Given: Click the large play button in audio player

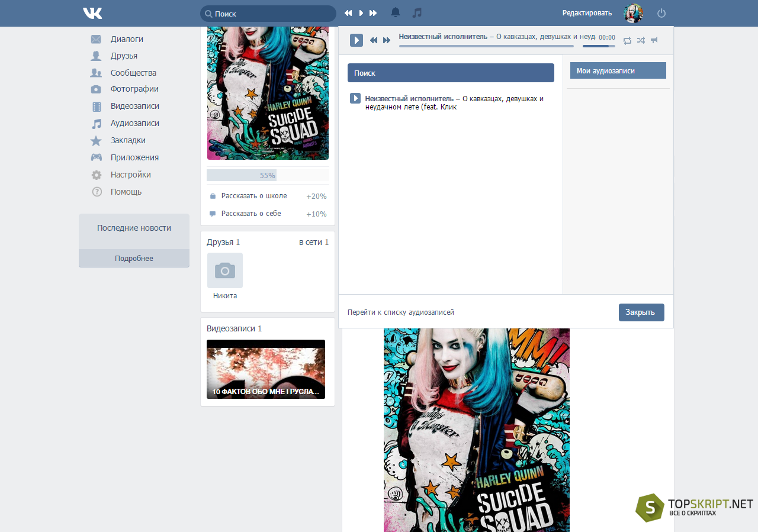Looking at the screenshot, I should [356, 40].
